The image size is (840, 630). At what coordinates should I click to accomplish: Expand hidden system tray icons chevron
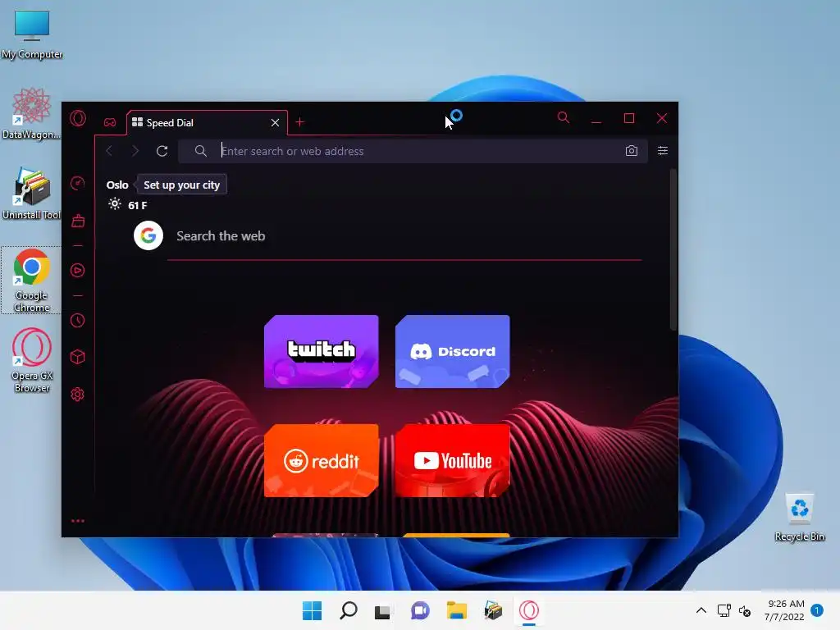click(701, 610)
